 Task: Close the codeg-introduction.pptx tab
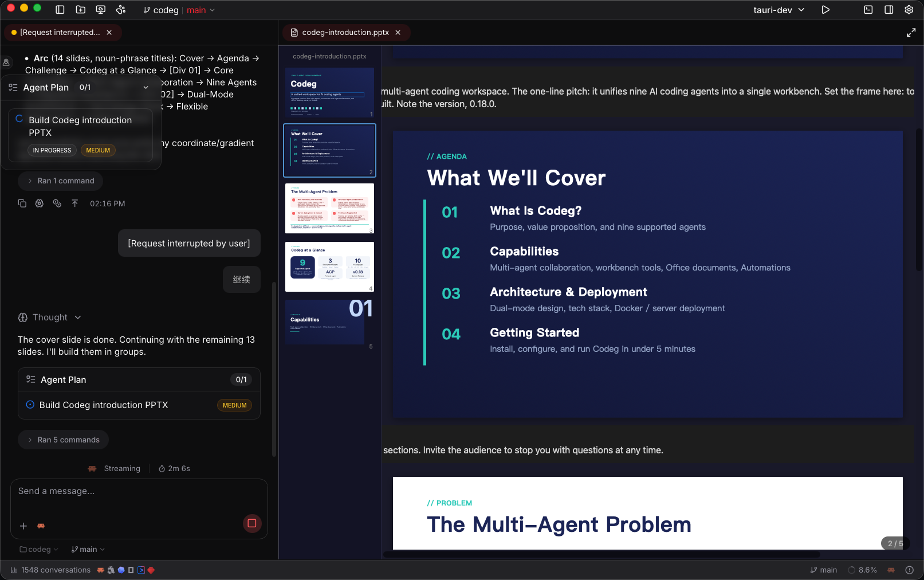(398, 33)
